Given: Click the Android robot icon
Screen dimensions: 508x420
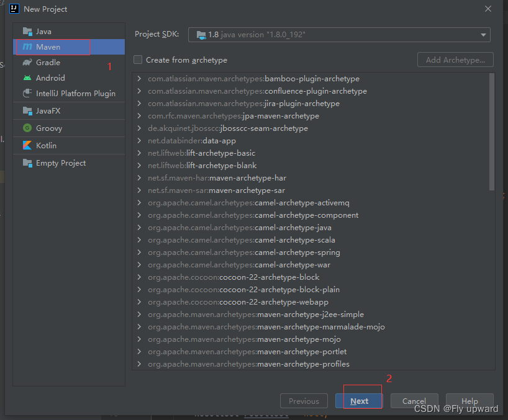Looking at the screenshot, I should (x=27, y=78).
